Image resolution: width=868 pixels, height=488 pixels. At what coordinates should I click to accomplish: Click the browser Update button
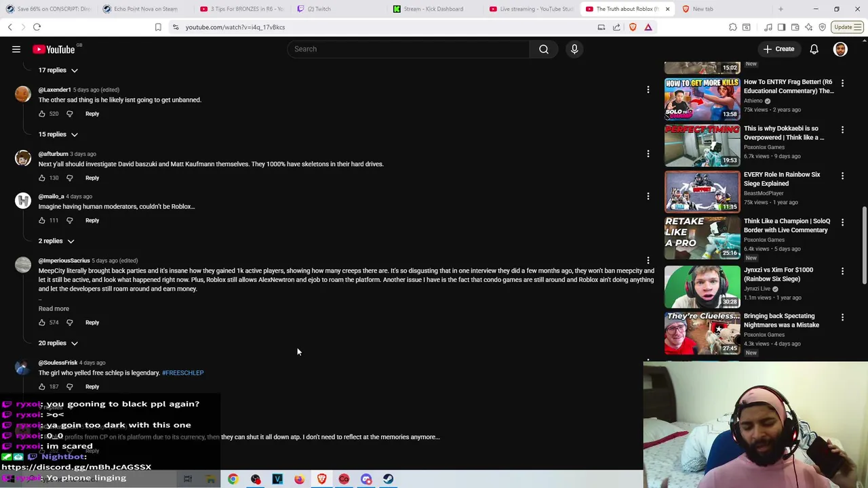(x=847, y=27)
